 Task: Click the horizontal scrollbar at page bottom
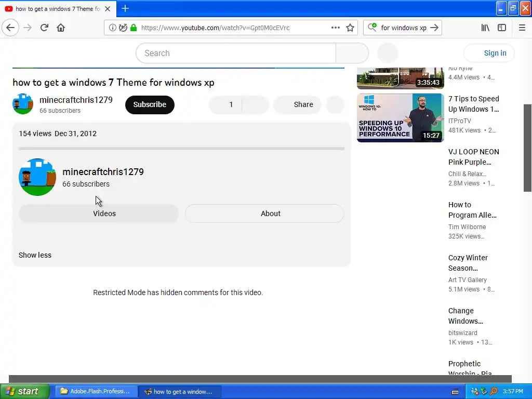coord(260,379)
